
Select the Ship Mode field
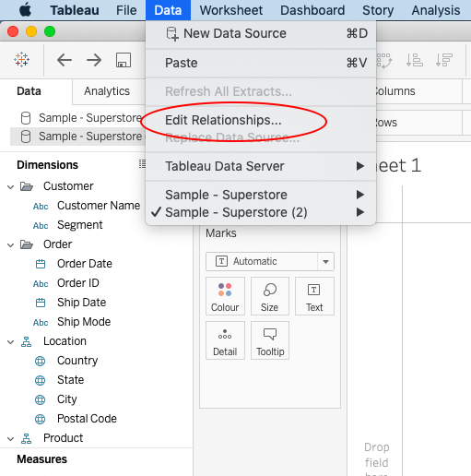84,322
